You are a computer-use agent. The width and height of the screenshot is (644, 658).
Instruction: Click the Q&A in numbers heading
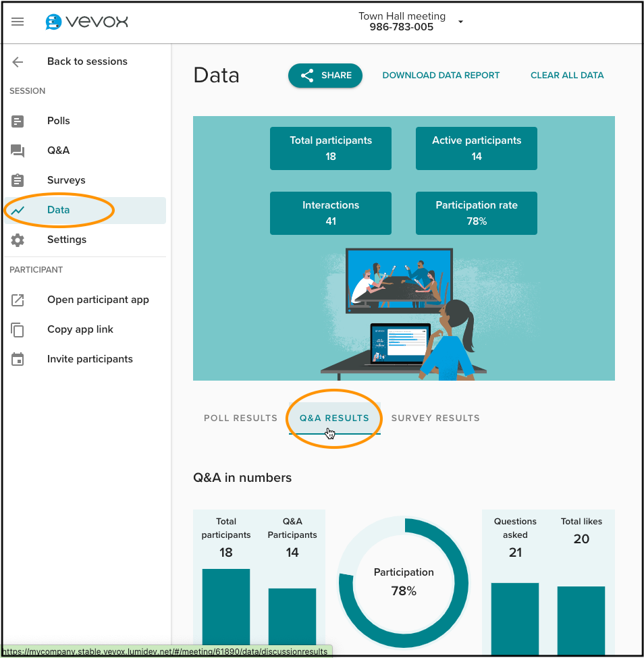tap(242, 478)
